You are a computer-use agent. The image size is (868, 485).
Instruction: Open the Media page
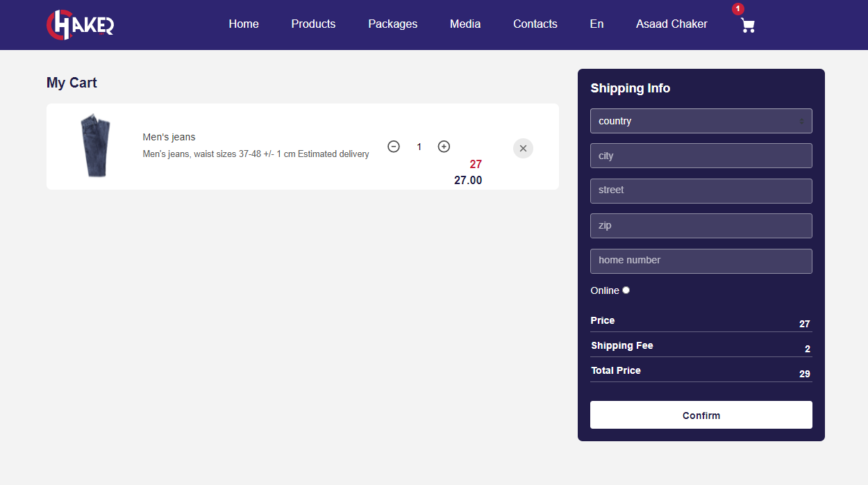(x=465, y=24)
